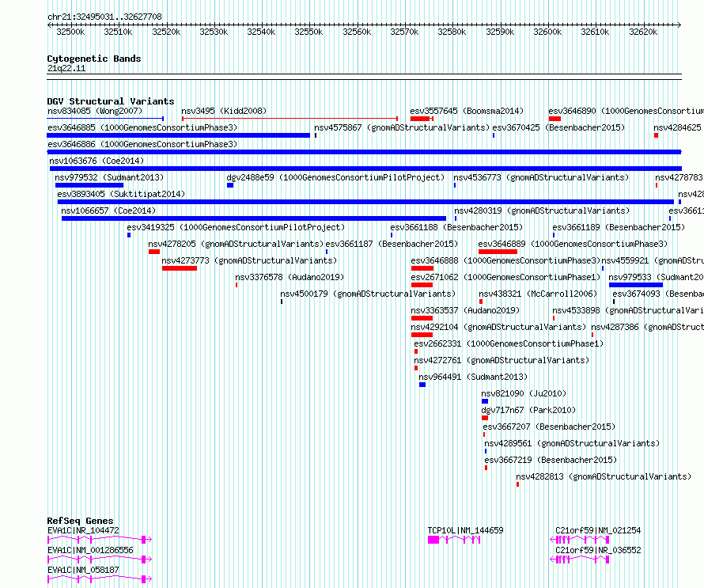Open esv3661187 (Besenbacher2015) variant
This screenshot has width=704, height=588.
click(x=392, y=244)
